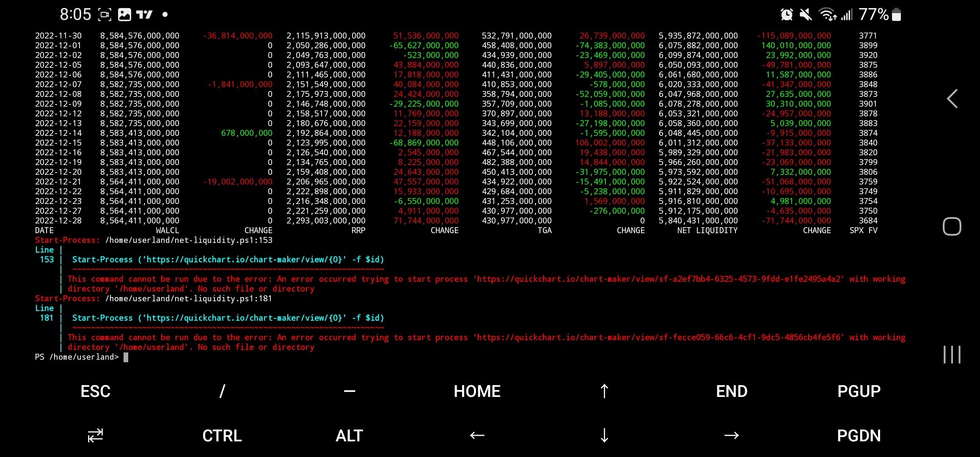Tap the down arrow key
Image resolution: width=980 pixels, height=457 pixels.
click(604, 435)
